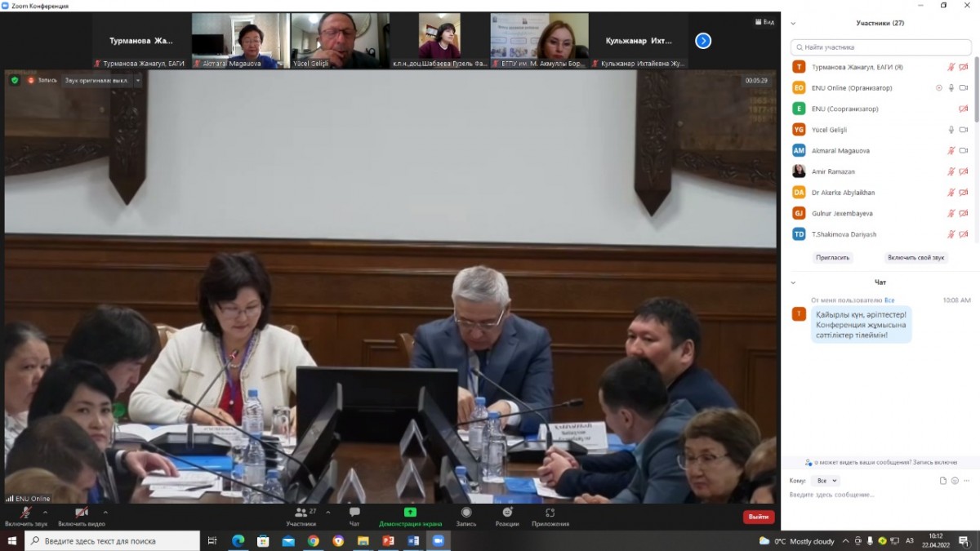Open the Вид view menu
This screenshot has width=980, height=551.
click(x=764, y=22)
